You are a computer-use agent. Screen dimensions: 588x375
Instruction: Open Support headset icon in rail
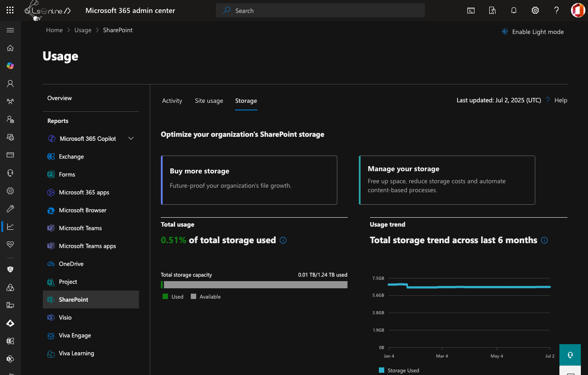[x=10, y=173]
